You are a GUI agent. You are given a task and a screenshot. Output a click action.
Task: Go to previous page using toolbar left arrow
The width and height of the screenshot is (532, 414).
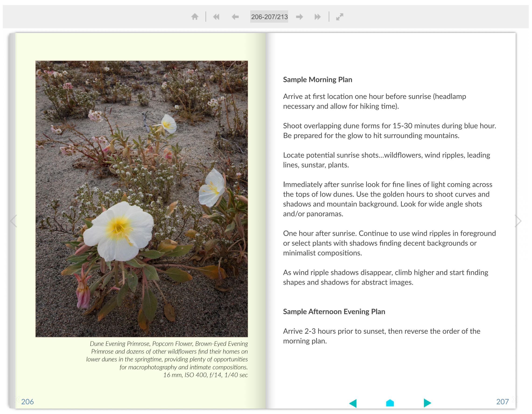pyautogui.click(x=235, y=17)
